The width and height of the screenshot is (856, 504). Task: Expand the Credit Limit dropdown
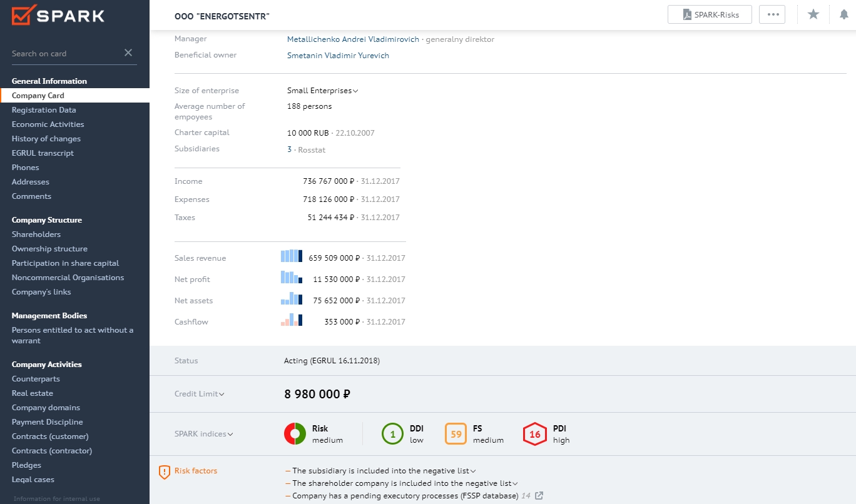[199, 394]
